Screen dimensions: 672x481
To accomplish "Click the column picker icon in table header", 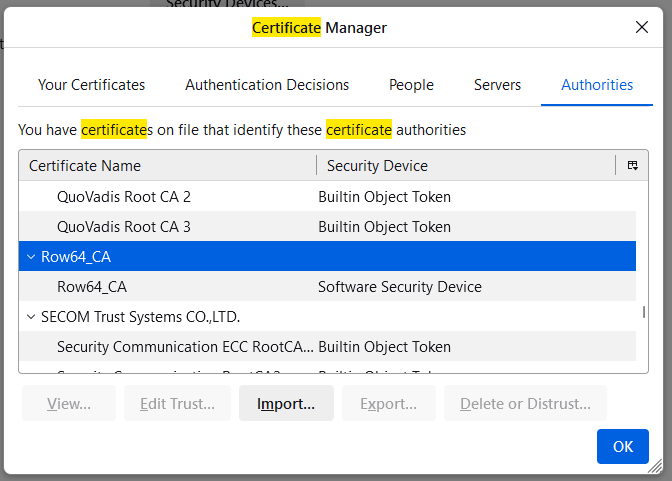I will 632,166.
